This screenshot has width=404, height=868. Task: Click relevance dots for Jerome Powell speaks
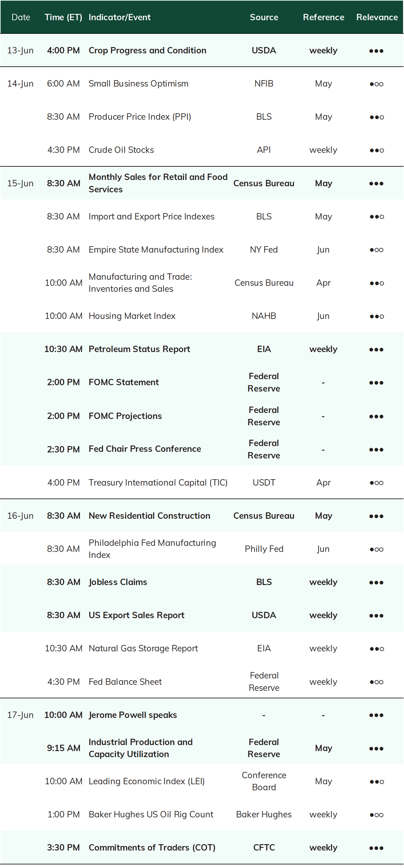[376, 715]
